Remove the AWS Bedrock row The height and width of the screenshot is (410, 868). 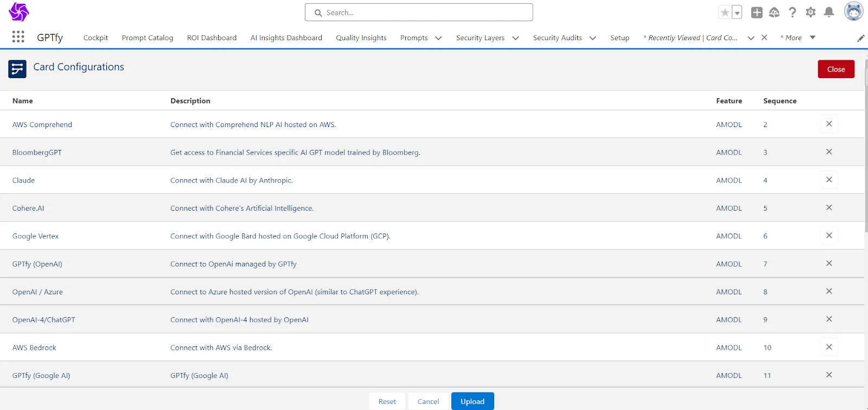[x=829, y=347]
